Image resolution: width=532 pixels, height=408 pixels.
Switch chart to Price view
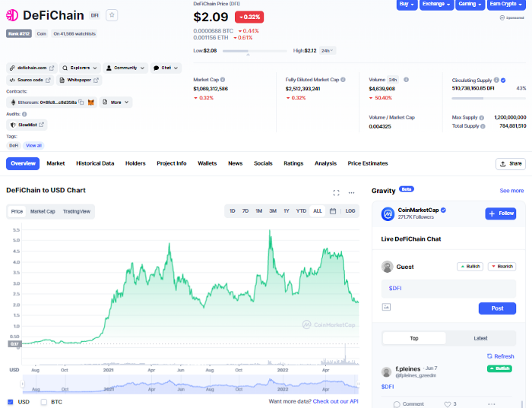click(x=17, y=212)
